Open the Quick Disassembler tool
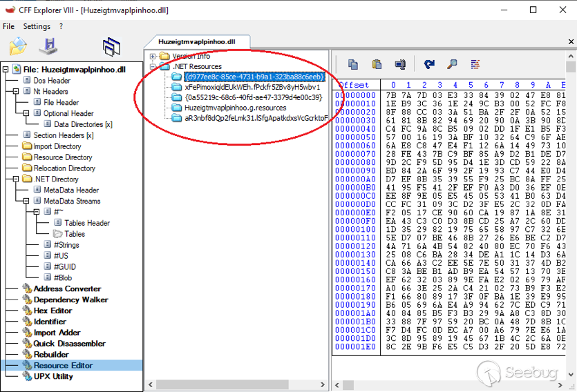 point(69,344)
